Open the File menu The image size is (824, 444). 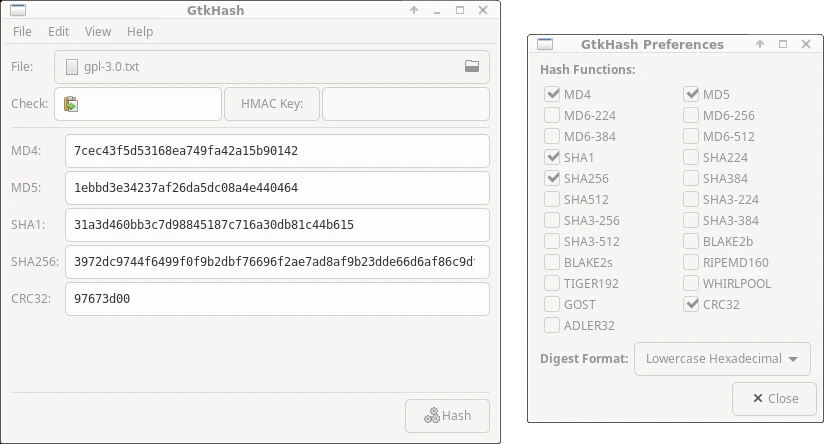pos(22,32)
